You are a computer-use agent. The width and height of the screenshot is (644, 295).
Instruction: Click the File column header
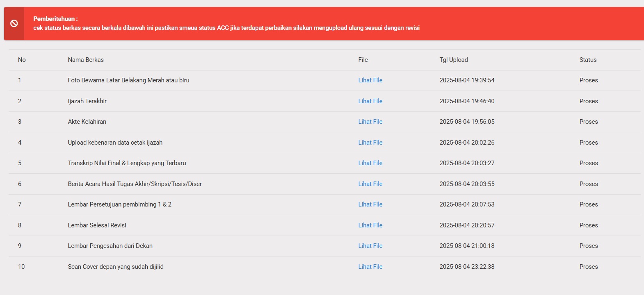tap(363, 60)
